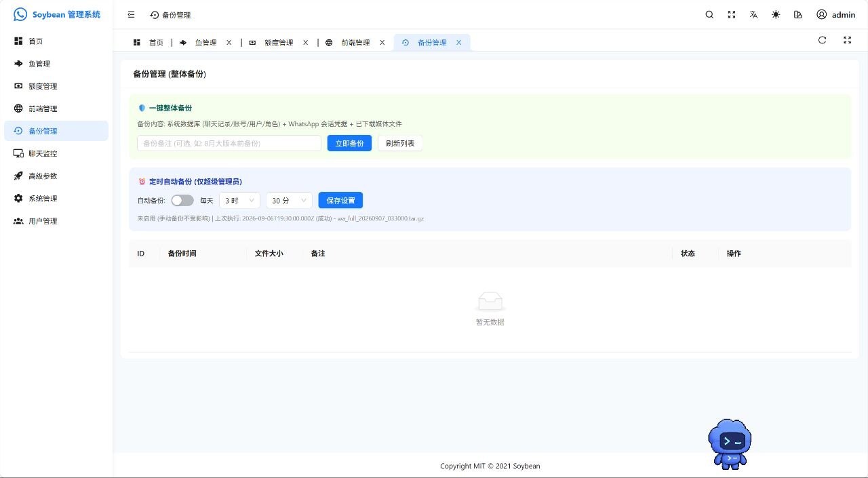Toggle the 自动备份 switch
868x478 pixels.
182,201
